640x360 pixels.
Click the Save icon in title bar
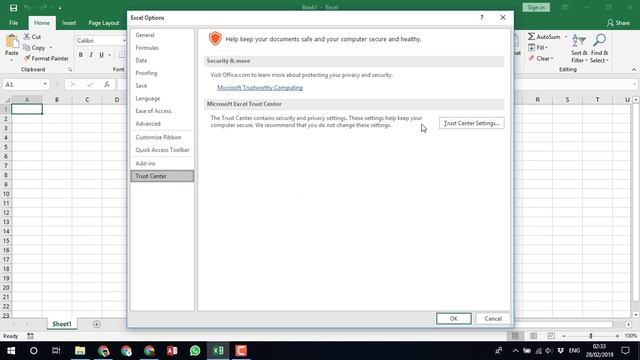point(13,8)
